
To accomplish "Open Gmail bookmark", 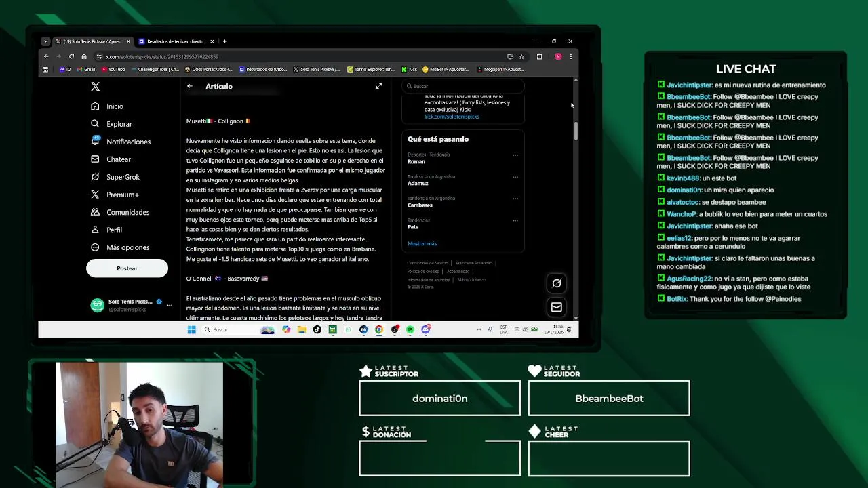I will [x=86, y=69].
